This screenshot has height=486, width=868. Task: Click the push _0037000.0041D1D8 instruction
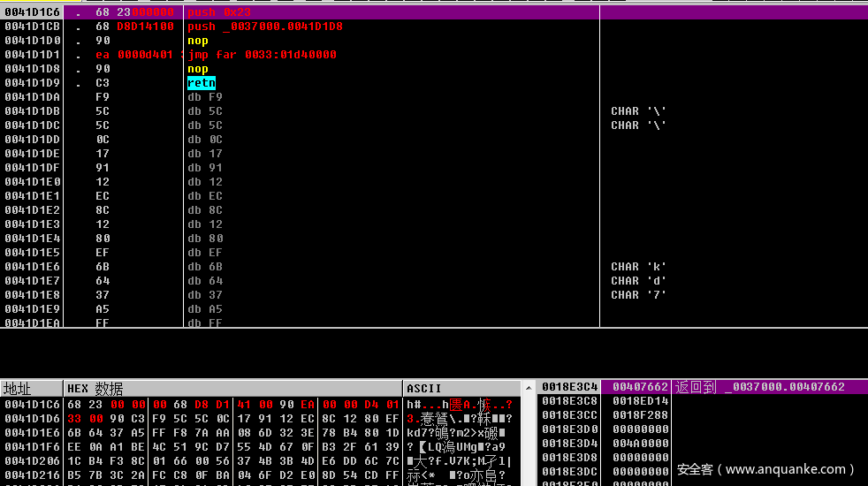click(265, 27)
